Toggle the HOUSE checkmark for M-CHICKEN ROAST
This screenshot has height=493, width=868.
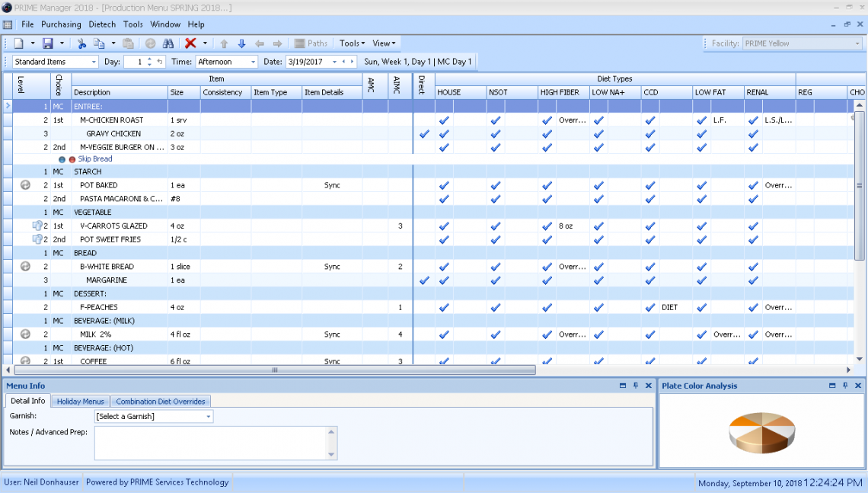[x=444, y=119]
